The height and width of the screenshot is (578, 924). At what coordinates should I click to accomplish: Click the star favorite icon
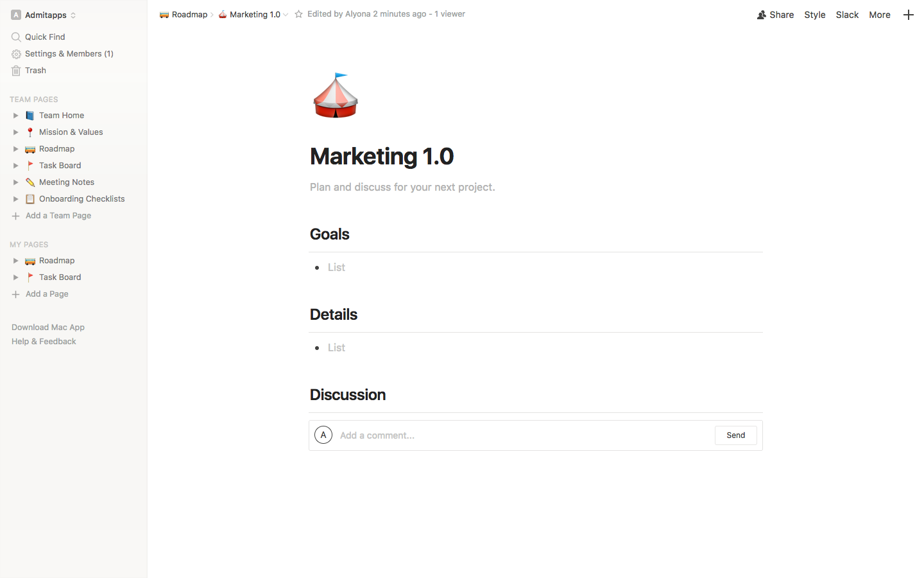coord(298,14)
